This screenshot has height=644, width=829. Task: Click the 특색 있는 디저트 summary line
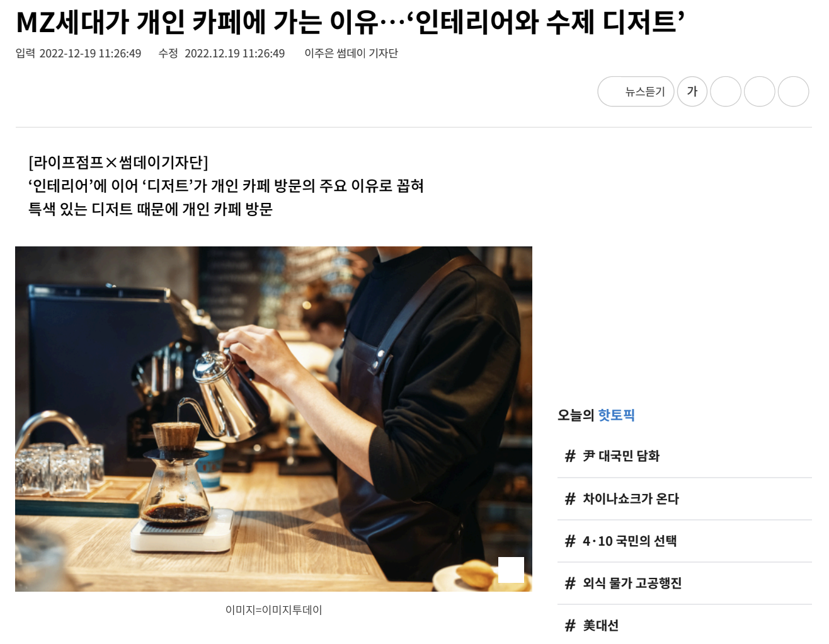coord(151,209)
